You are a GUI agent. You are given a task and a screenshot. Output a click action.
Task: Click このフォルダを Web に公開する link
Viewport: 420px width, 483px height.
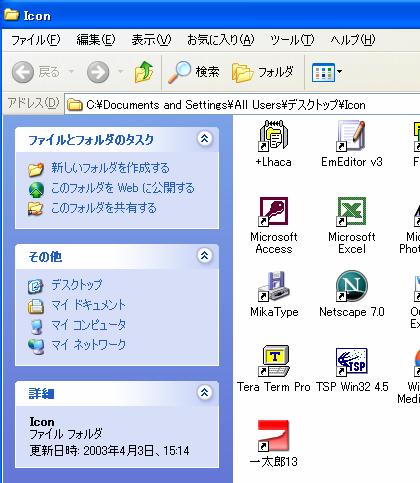click(123, 188)
